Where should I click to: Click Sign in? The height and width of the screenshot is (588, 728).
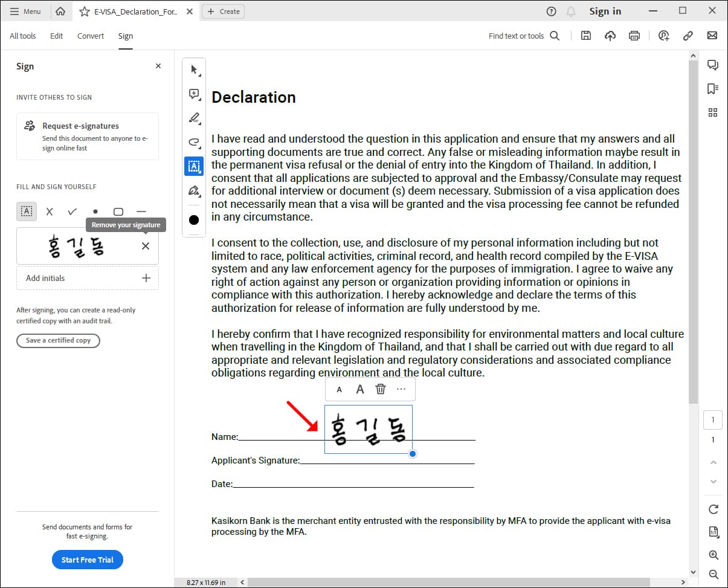point(605,11)
